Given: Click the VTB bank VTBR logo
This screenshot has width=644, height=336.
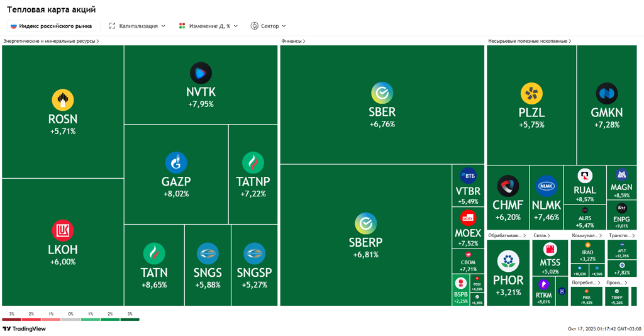Looking at the screenshot, I should 468,176.
